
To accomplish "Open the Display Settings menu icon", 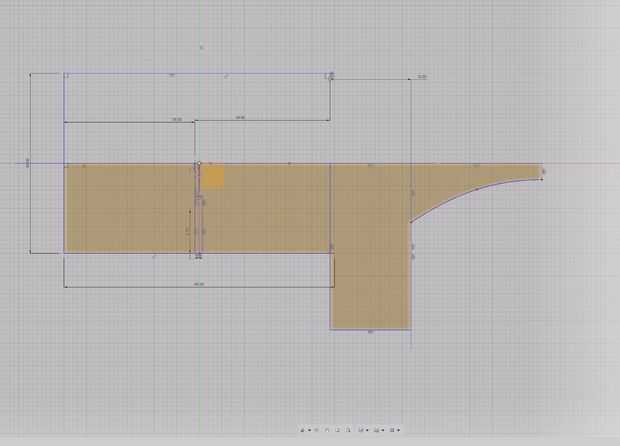I will tap(361, 430).
